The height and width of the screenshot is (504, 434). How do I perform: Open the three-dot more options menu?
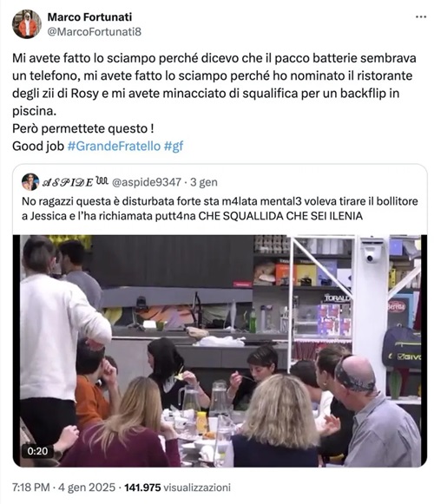click(x=421, y=17)
